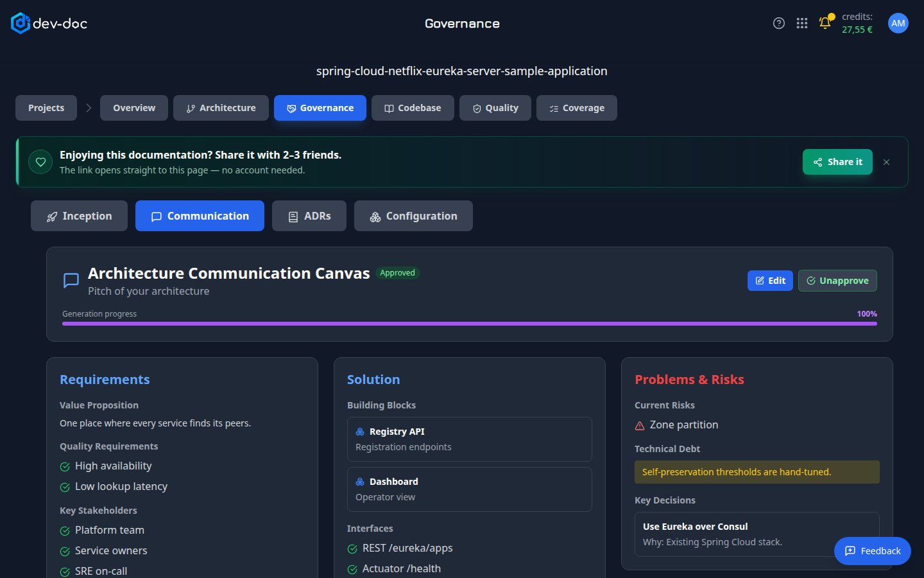Screen dimensions: 924x578
Task: Open the Architecture tab
Action: pos(221,108)
